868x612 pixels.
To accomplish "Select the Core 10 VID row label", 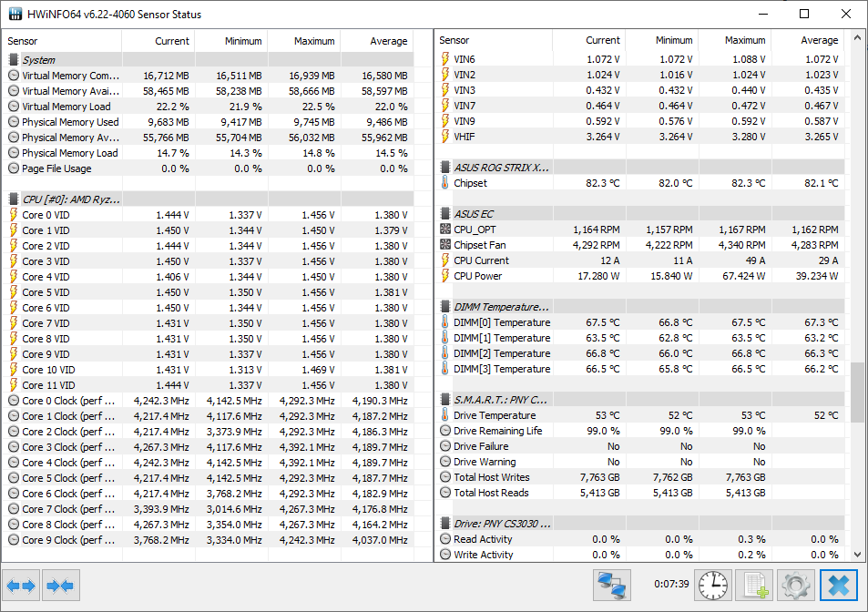I will click(x=48, y=370).
